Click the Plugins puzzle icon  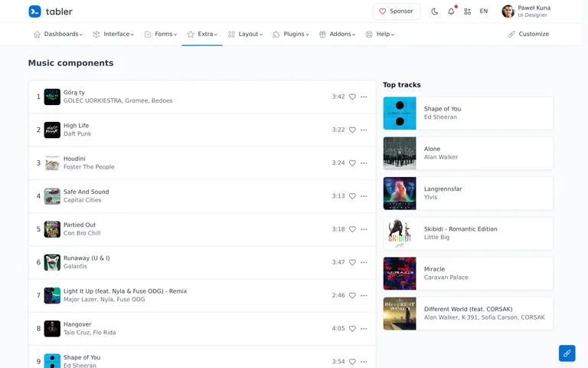[x=276, y=34]
